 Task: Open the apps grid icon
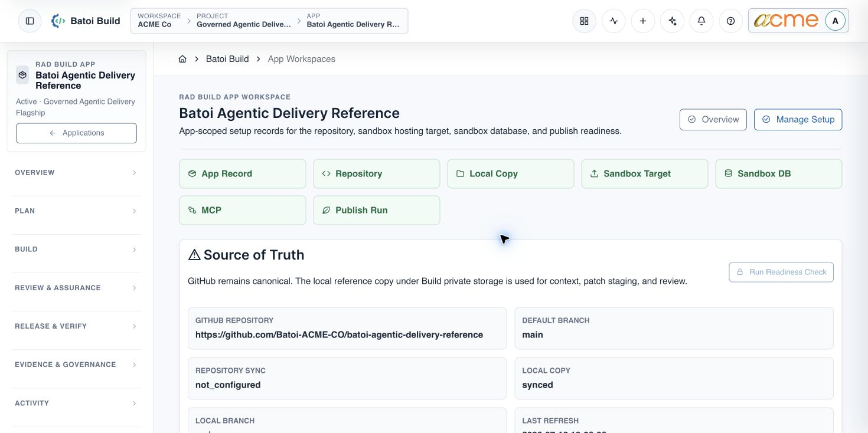(x=584, y=21)
